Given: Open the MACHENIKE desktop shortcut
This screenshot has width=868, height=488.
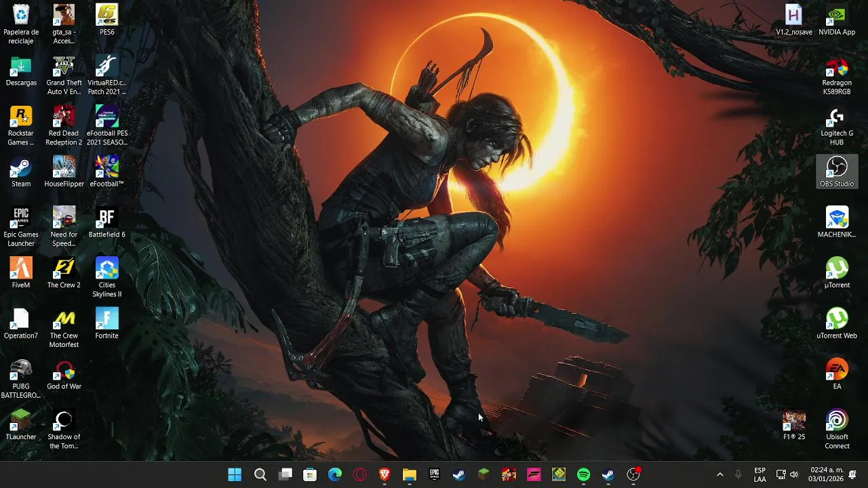Looking at the screenshot, I should [837, 223].
